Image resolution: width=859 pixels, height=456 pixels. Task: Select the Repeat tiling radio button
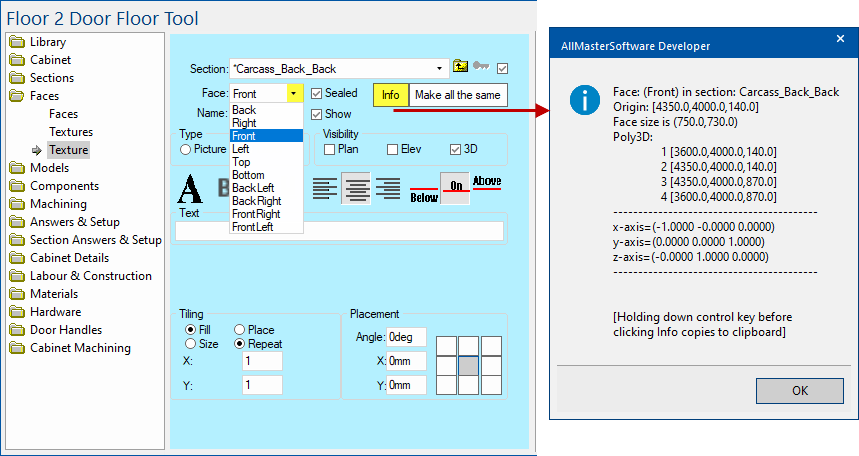pos(239,344)
